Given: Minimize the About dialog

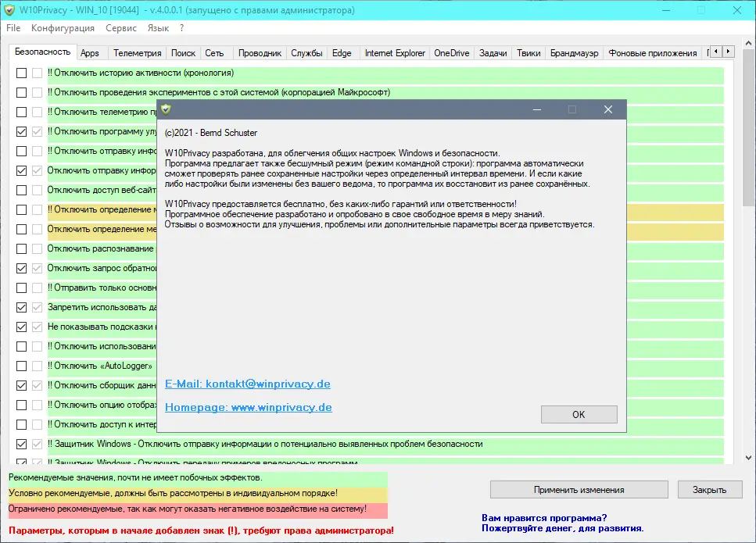Looking at the screenshot, I should pos(536,109).
